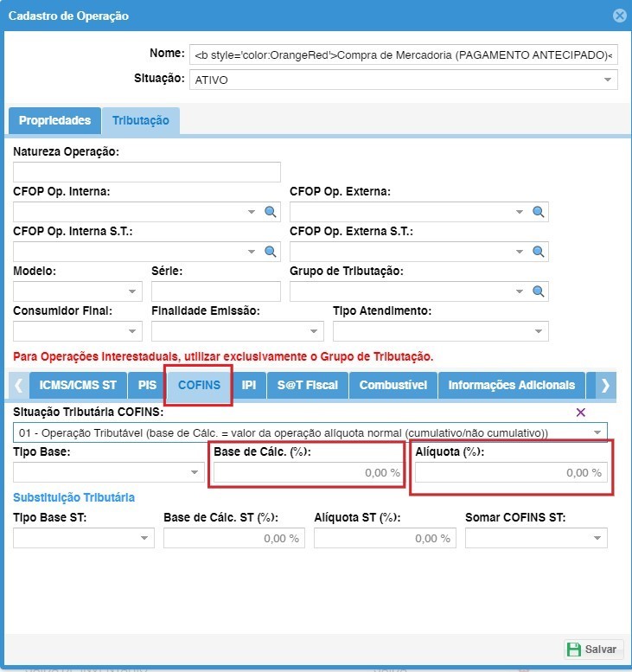Open lookup for CFOP Op. Interna S.T.
Image resolution: width=632 pixels, height=672 pixels.
click(x=270, y=252)
